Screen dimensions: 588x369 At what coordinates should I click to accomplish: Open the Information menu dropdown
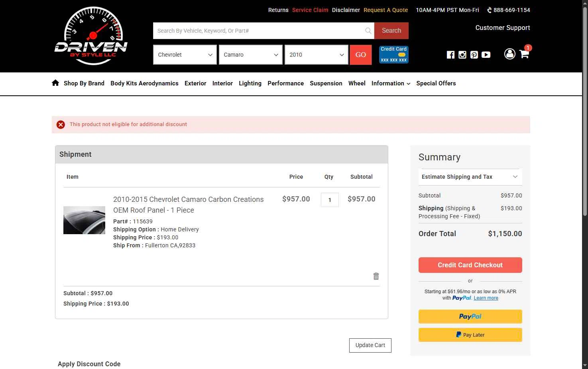pos(391,83)
